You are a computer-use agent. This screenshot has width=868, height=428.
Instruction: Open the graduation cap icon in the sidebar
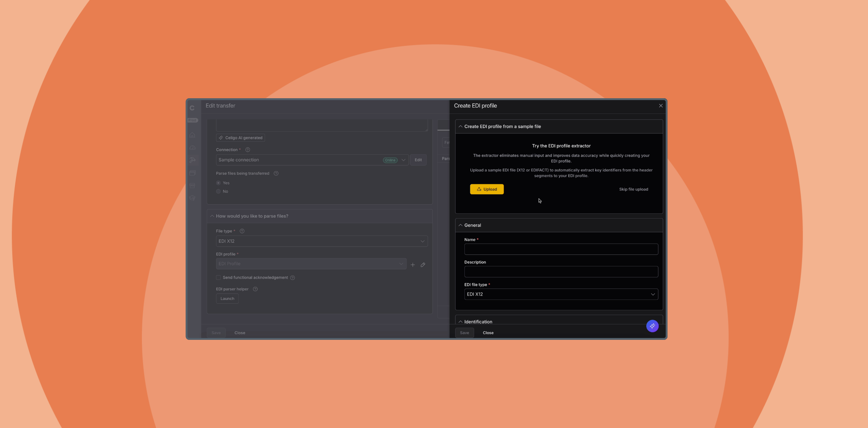[x=192, y=198]
